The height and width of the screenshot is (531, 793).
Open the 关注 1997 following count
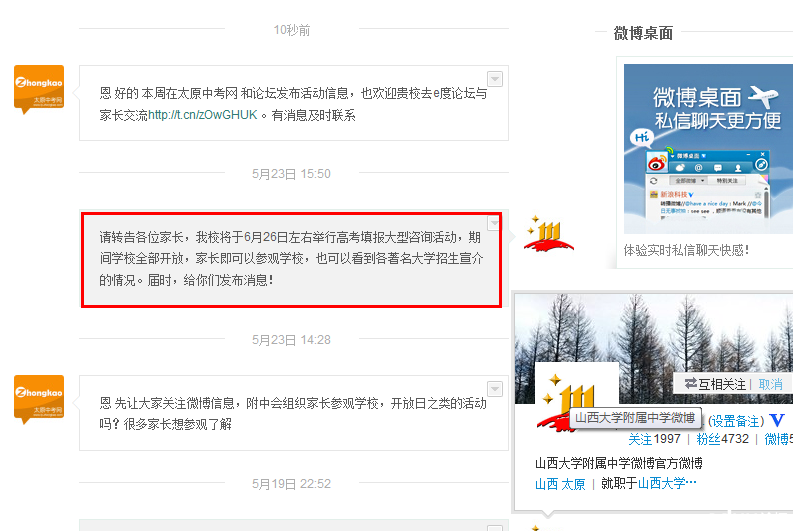pyautogui.click(x=654, y=439)
